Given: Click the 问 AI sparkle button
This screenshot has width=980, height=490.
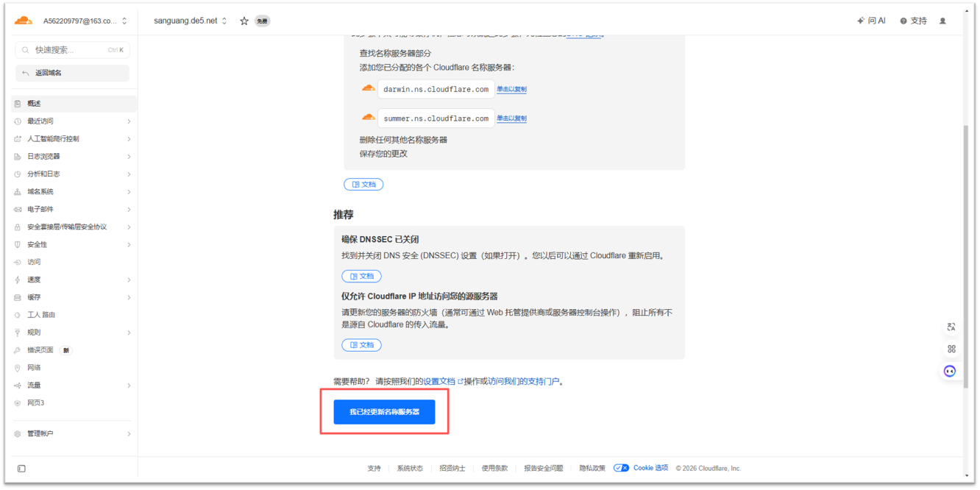Looking at the screenshot, I should click(871, 21).
